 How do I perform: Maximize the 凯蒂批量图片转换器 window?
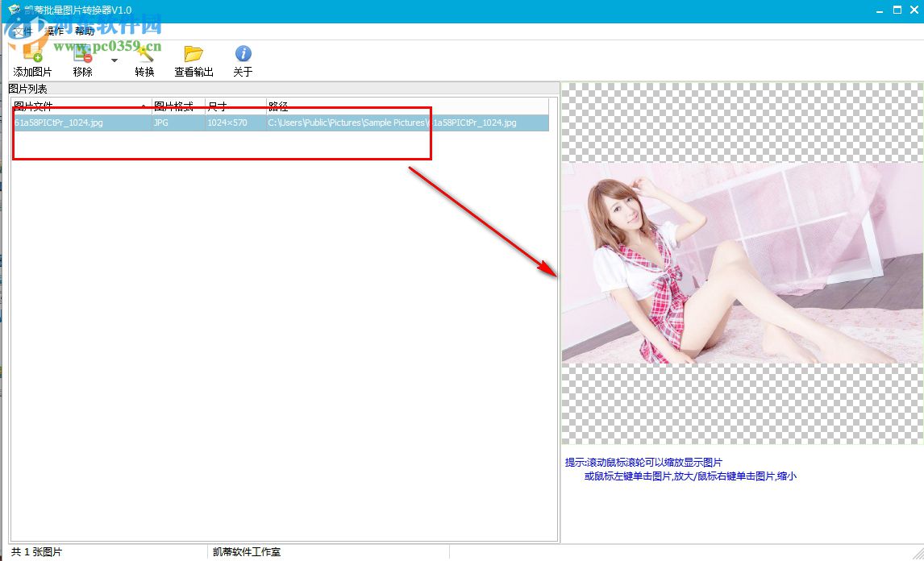(897, 10)
